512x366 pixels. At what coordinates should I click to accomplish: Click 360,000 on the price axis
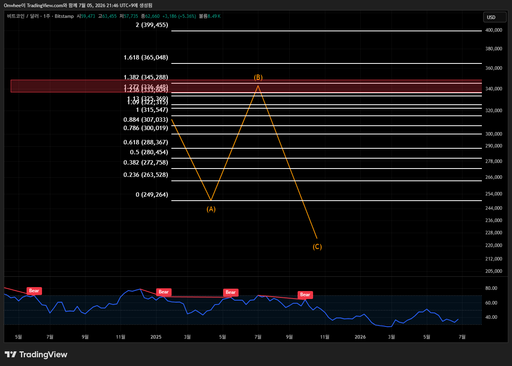click(494, 68)
